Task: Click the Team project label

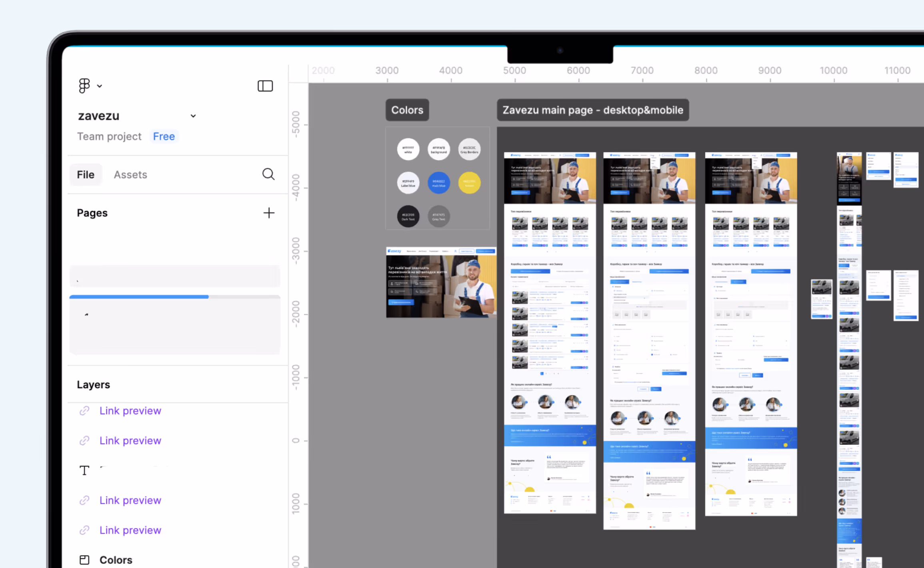Action: click(109, 136)
